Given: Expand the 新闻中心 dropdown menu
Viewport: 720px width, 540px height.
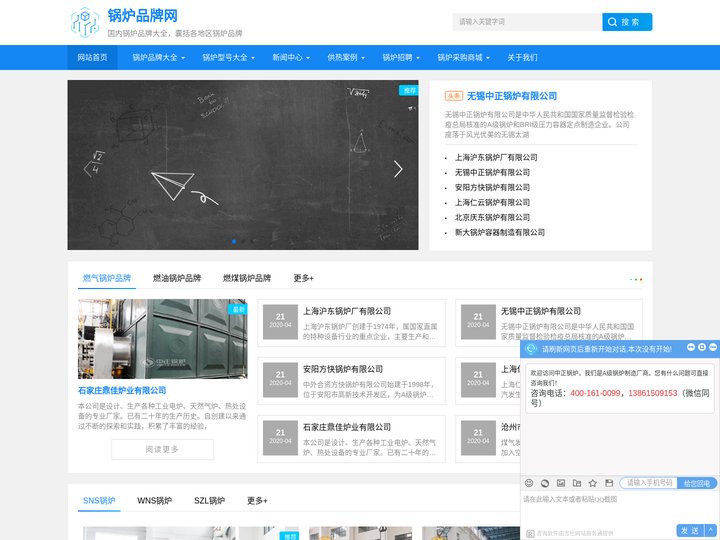Looking at the screenshot, I should pos(291,57).
